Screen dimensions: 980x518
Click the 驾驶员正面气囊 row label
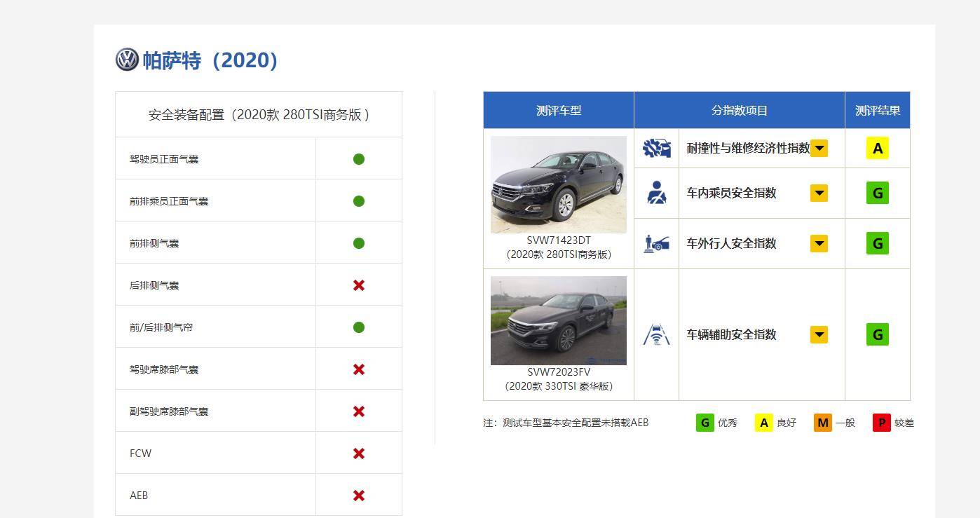(x=164, y=159)
